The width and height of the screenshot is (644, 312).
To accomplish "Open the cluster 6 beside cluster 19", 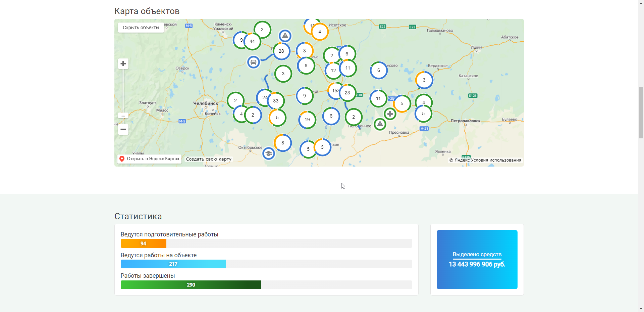I will pos(331,116).
